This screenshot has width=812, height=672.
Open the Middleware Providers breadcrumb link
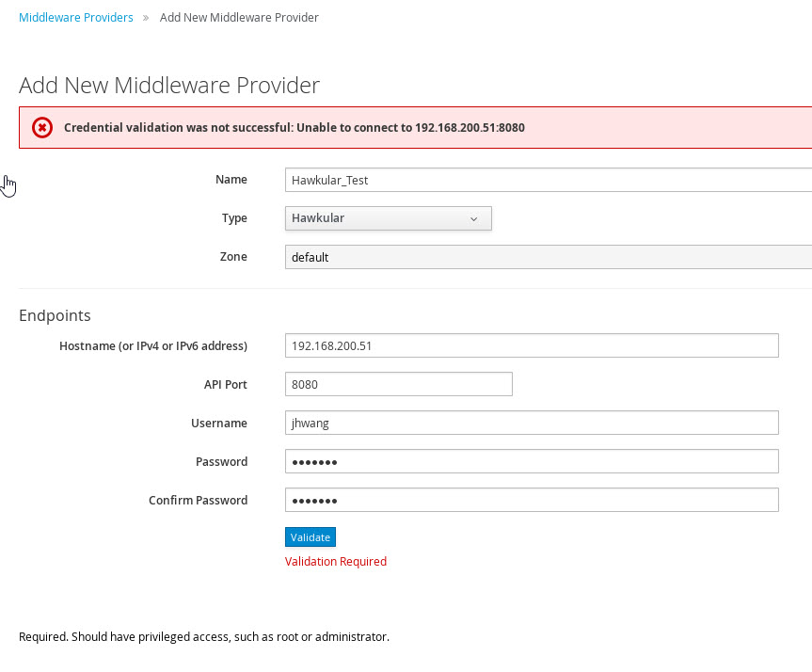(x=76, y=18)
